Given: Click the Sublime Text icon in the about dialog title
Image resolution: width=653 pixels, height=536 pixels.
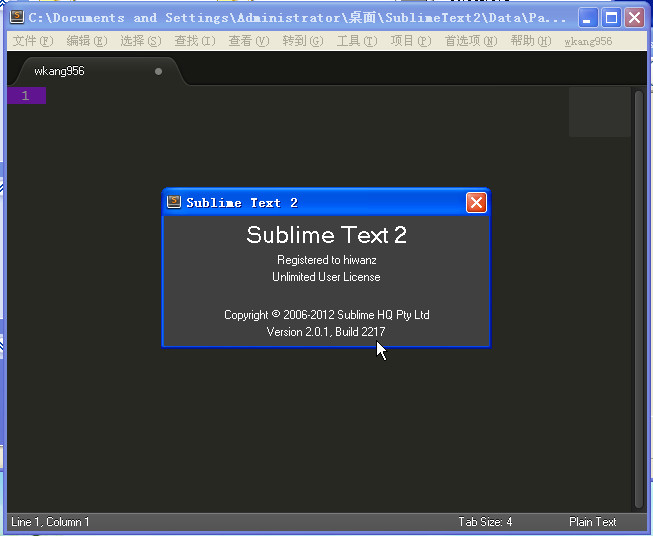Looking at the screenshot, I should point(174,202).
